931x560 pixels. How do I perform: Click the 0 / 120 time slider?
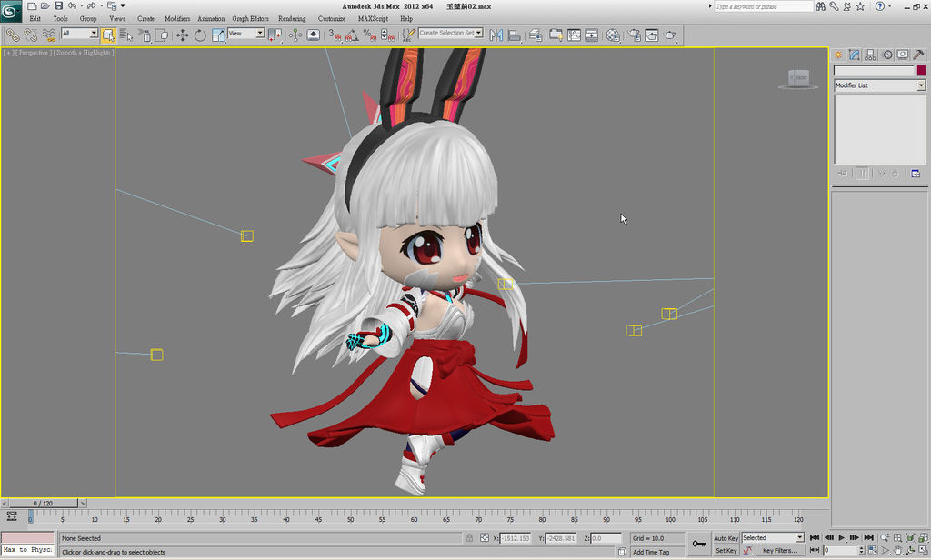43,503
